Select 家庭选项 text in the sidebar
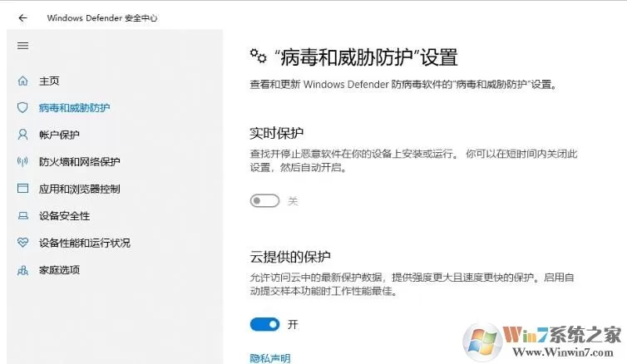Screen dimensions: 627x364 click(59, 270)
